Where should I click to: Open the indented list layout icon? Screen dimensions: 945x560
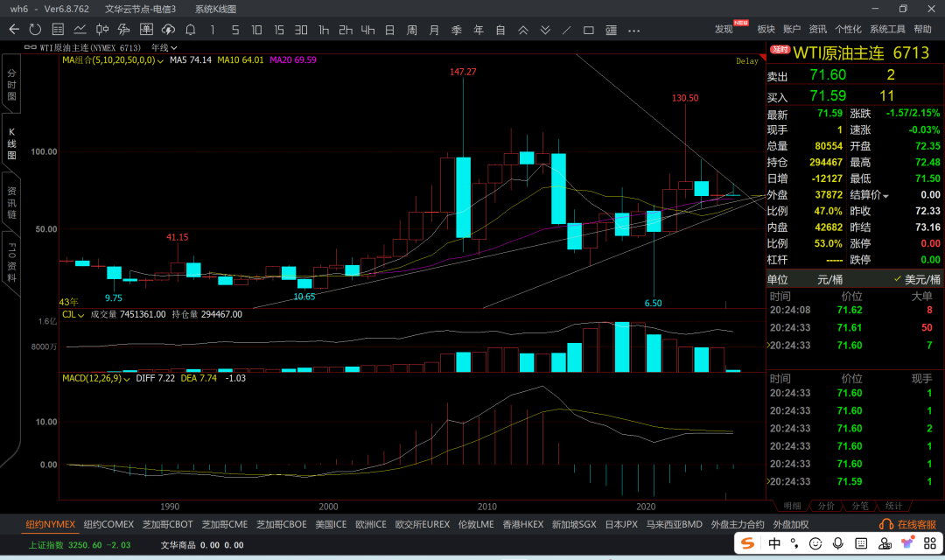(x=611, y=30)
